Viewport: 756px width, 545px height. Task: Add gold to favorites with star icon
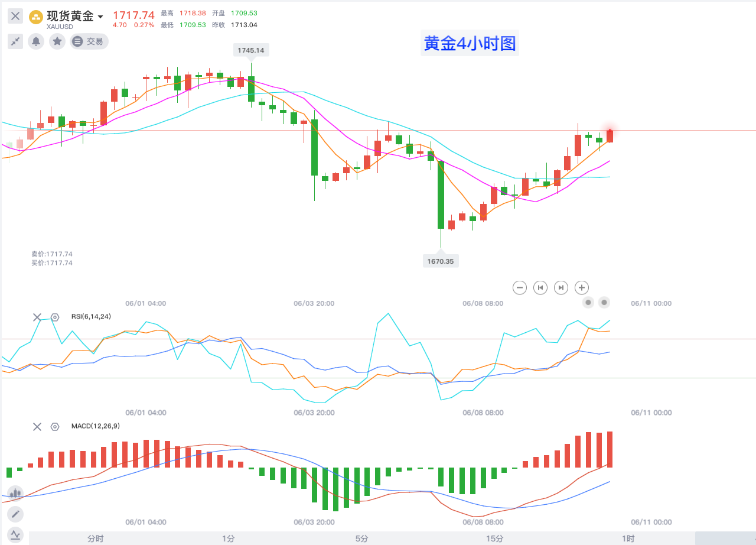point(57,41)
